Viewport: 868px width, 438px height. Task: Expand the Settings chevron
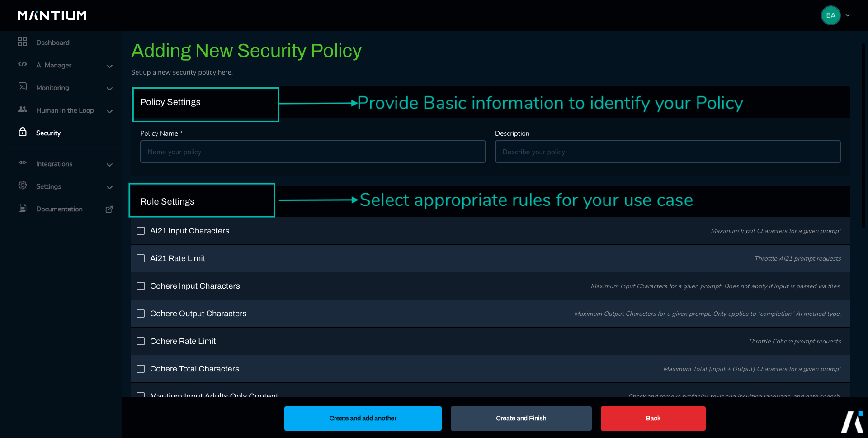[x=109, y=187]
